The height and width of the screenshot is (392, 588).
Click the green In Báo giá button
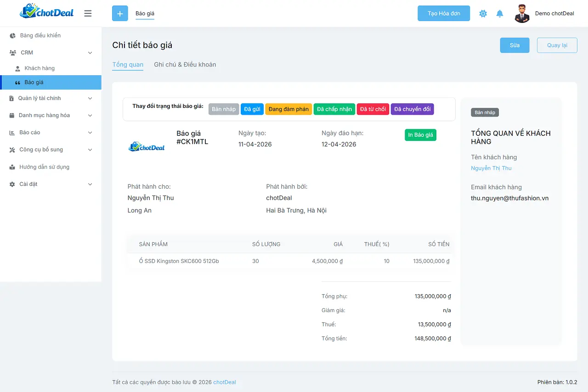point(420,135)
